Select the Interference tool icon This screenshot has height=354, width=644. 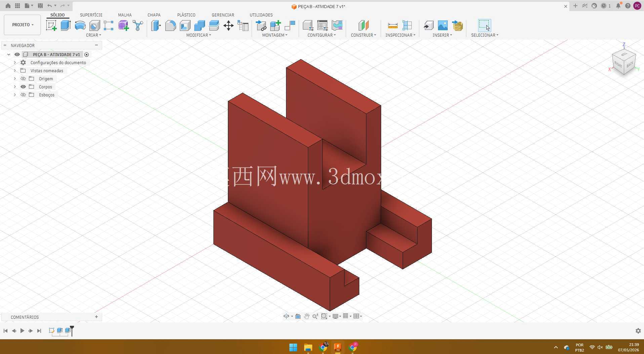point(407,26)
